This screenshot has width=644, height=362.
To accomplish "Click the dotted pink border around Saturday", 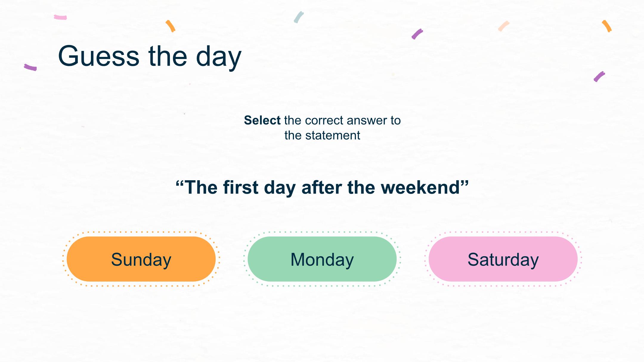I will [x=503, y=232].
